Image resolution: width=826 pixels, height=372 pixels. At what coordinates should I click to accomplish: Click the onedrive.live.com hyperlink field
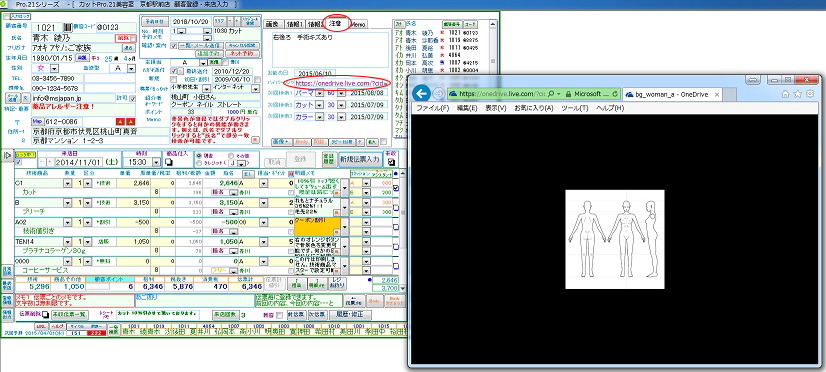[341, 83]
